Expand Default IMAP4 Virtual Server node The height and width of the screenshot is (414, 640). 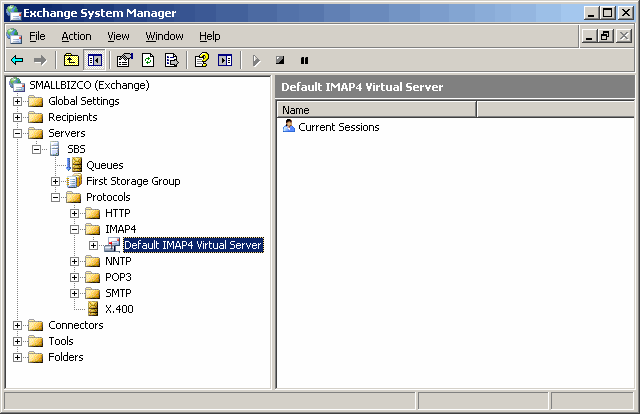point(93,245)
